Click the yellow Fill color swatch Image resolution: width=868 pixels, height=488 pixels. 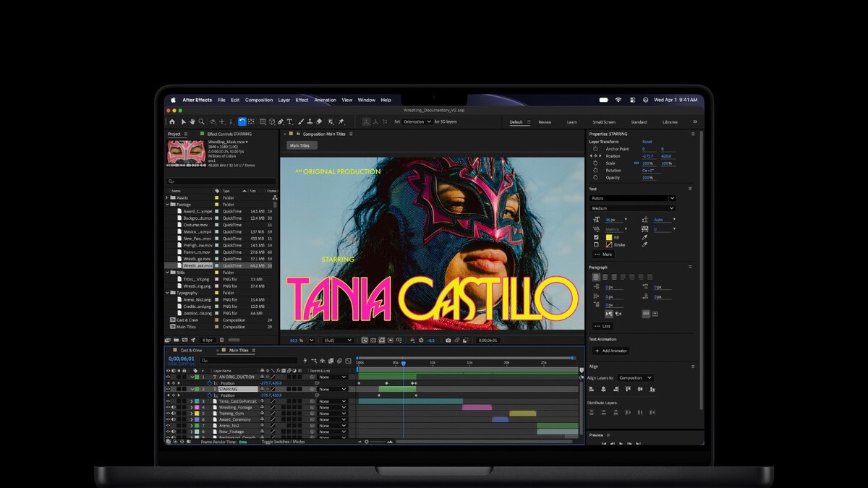point(609,237)
